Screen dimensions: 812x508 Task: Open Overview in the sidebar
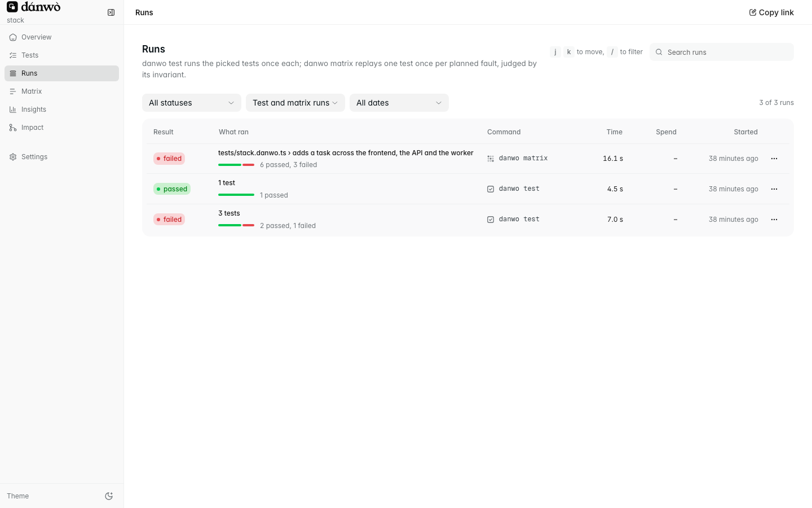pyautogui.click(x=61, y=37)
